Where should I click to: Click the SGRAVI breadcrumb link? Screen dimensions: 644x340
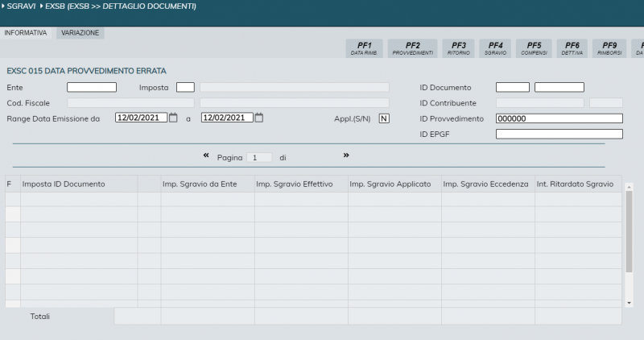coord(22,6)
